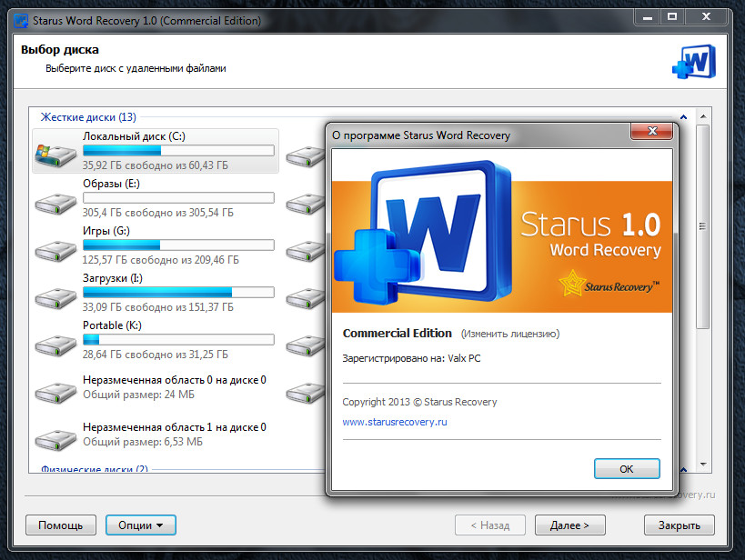Click the 33,09 ГБ свободно из 151,37 ГБ text
The height and width of the screenshot is (560, 745).
(158, 307)
